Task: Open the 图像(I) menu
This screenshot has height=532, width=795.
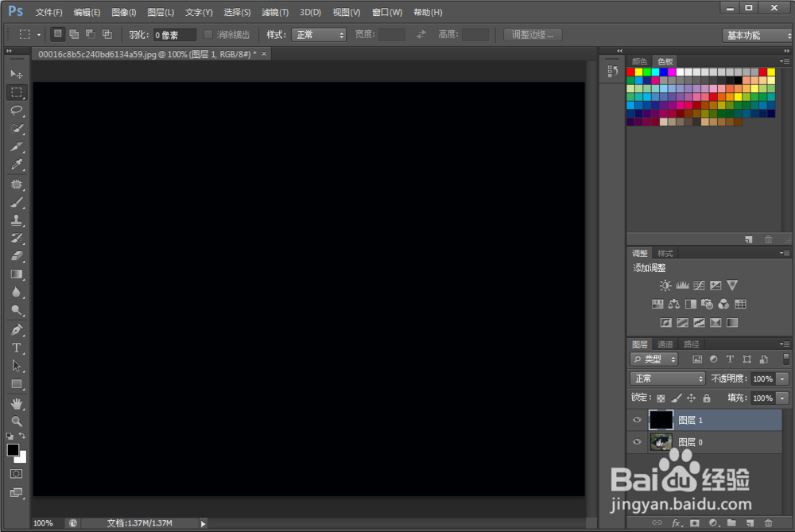Action: click(x=124, y=12)
